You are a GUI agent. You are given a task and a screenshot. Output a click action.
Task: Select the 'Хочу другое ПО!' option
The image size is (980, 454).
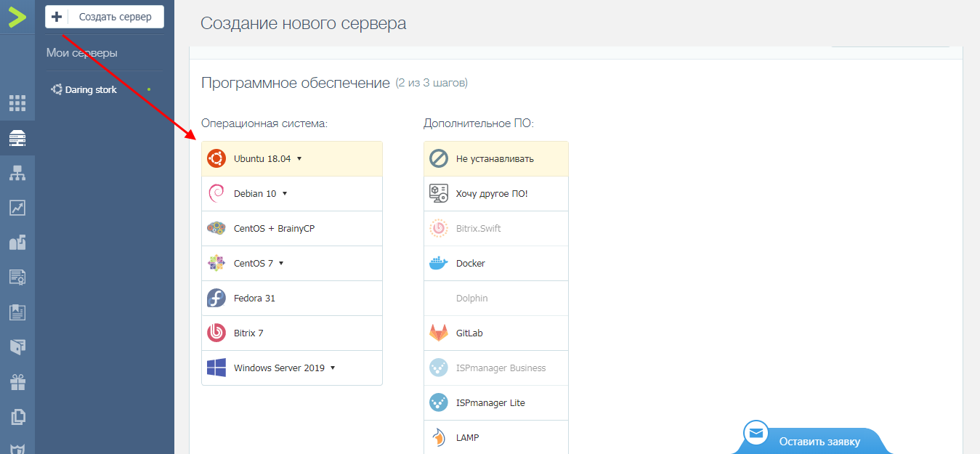492,194
